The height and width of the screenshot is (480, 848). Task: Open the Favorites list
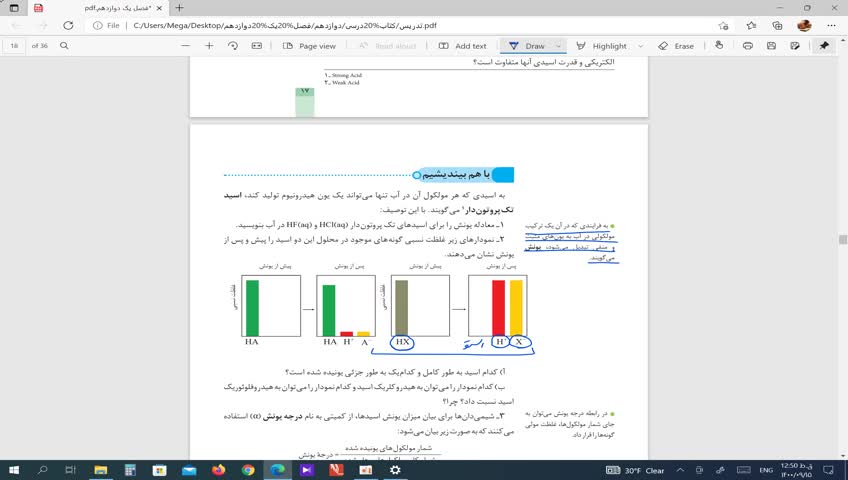(751, 25)
